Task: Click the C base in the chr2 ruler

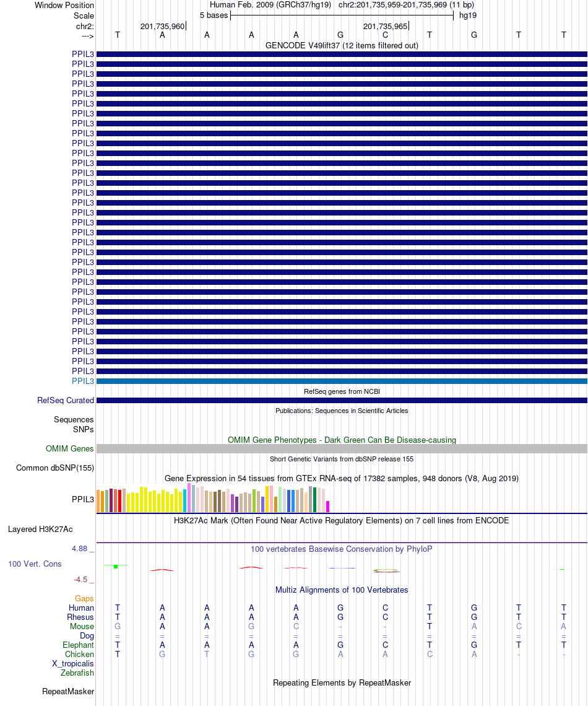Action: pos(385,35)
